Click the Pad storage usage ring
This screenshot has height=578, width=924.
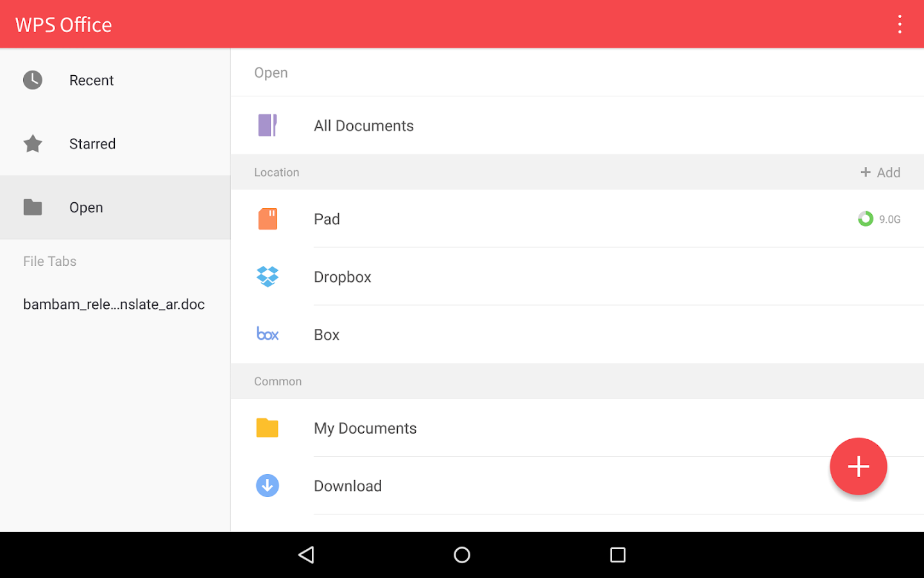(866, 219)
